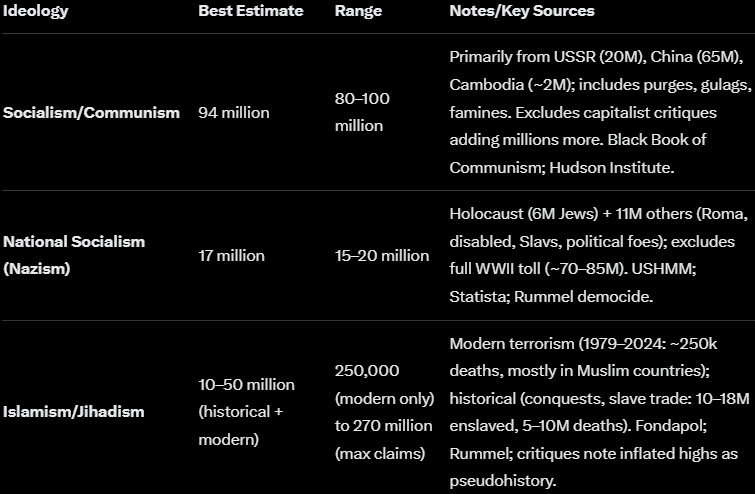This screenshot has width=755, height=494.
Task: Click the Holocaust (6M Jews) note text
Action: pos(529,215)
